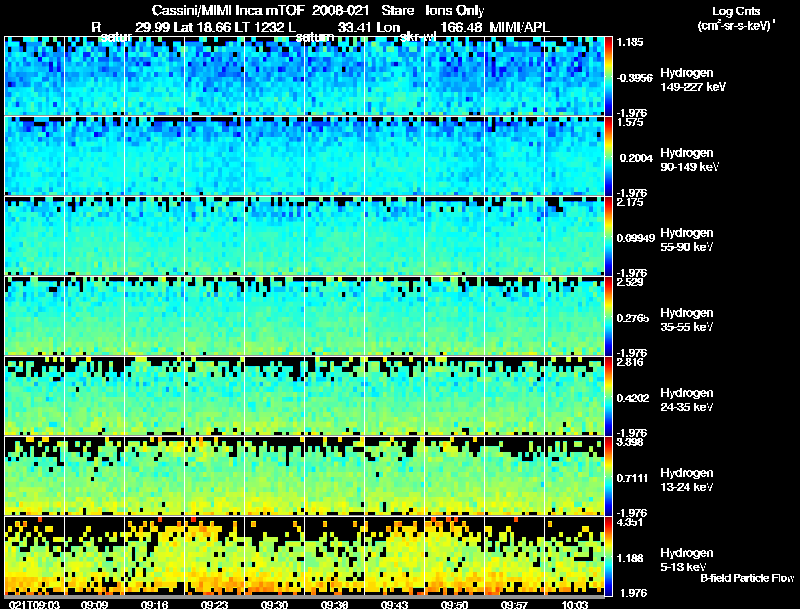Click the color bar for Hydrogen 90-149 keV
The height and width of the screenshot is (609, 800).
pyautogui.click(x=608, y=156)
